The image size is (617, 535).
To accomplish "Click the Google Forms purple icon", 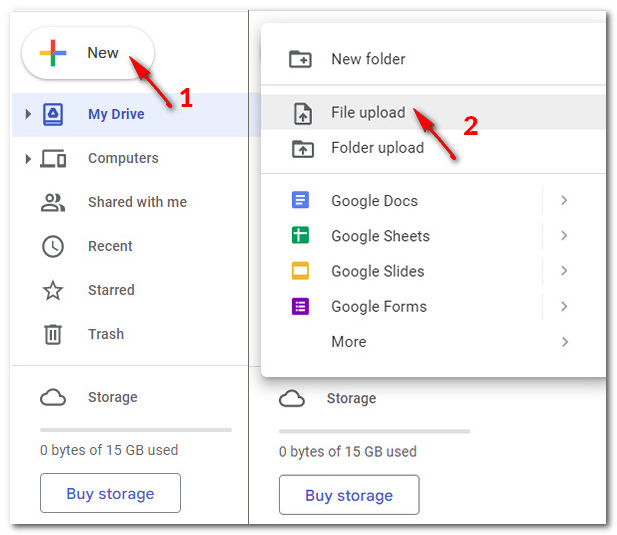I will pyautogui.click(x=300, y=306).
